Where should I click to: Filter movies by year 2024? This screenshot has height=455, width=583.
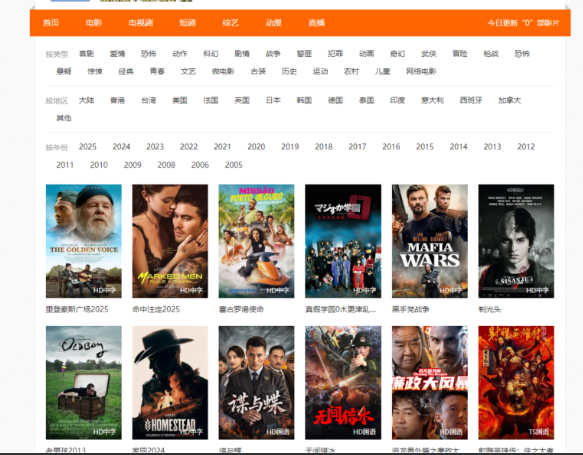(121, 147)
